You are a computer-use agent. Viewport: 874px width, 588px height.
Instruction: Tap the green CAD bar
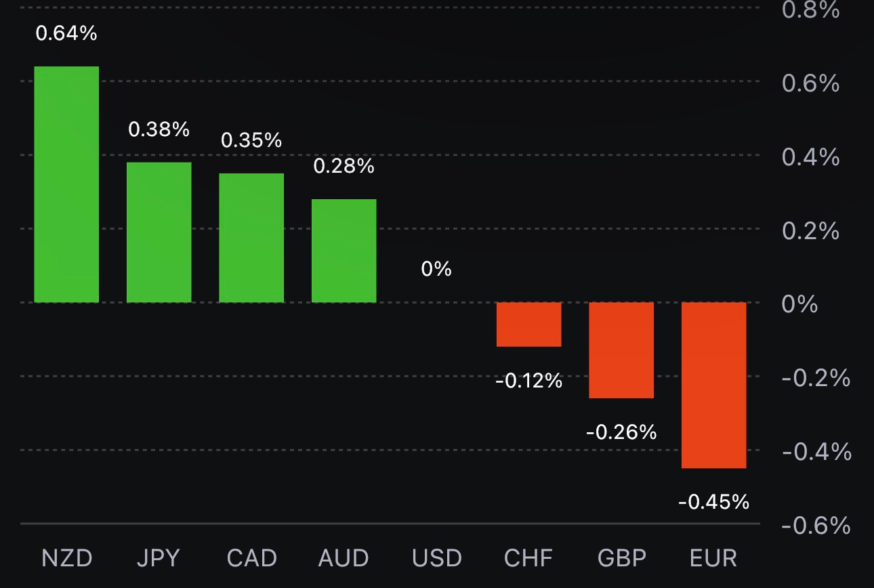click(x=251, y=238)
